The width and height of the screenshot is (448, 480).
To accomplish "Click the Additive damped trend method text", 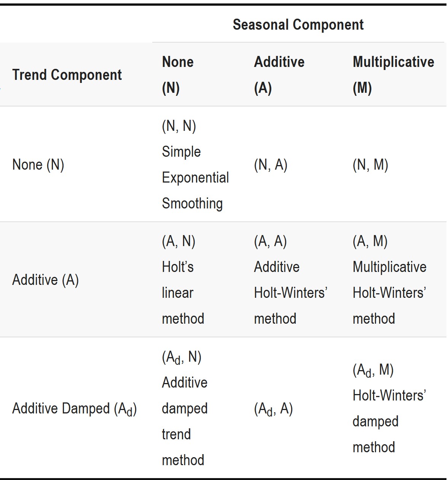I will (x=184, y=421).
